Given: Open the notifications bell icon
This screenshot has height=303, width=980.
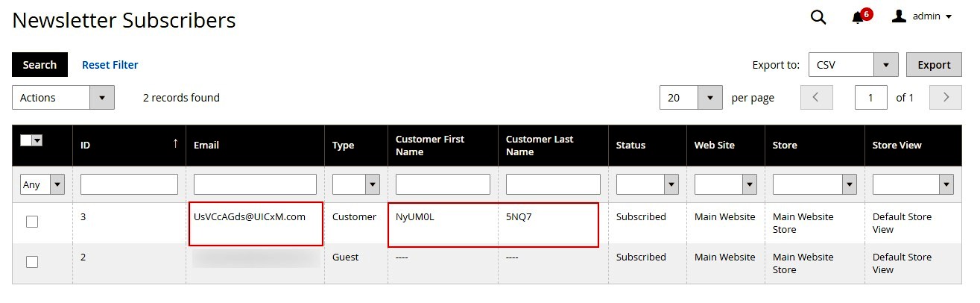Looking at the screenshot, I should click(859, 17).
